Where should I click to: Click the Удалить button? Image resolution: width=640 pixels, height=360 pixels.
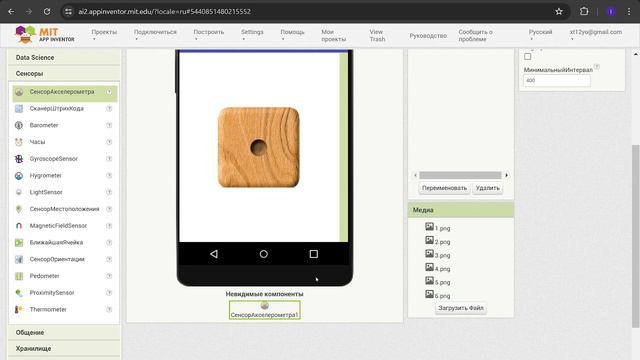487,188
